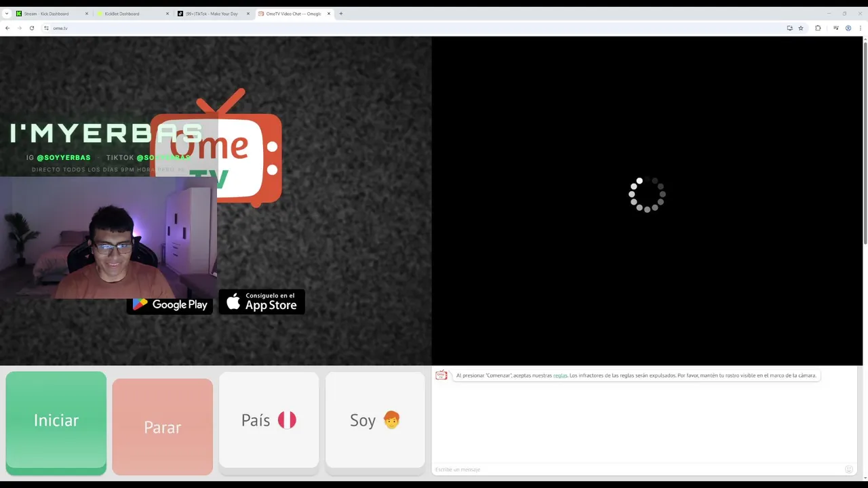Close the OmeTV Video Chat tab

coord(329,14)
